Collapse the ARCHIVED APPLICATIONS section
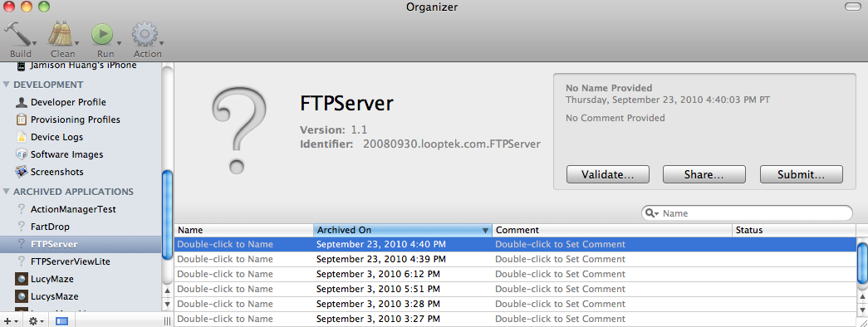The image size is (868, 327). pos(7,192)
